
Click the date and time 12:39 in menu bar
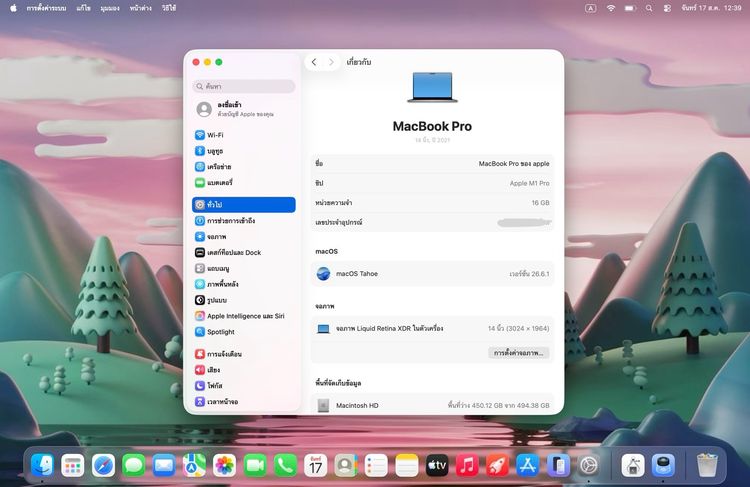(711, 8)
